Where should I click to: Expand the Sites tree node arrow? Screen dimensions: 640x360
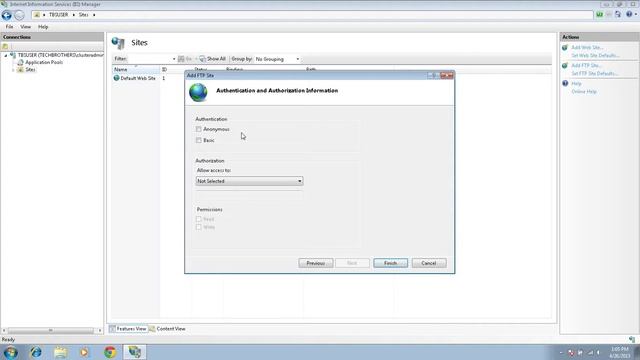pyautogui.click(x=13, y=70)
